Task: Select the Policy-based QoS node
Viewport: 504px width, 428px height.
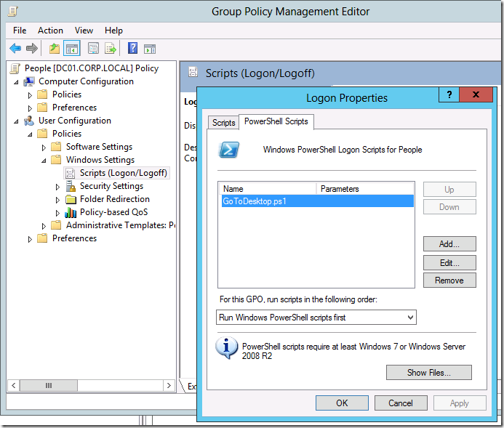Action: coord(113,212)
